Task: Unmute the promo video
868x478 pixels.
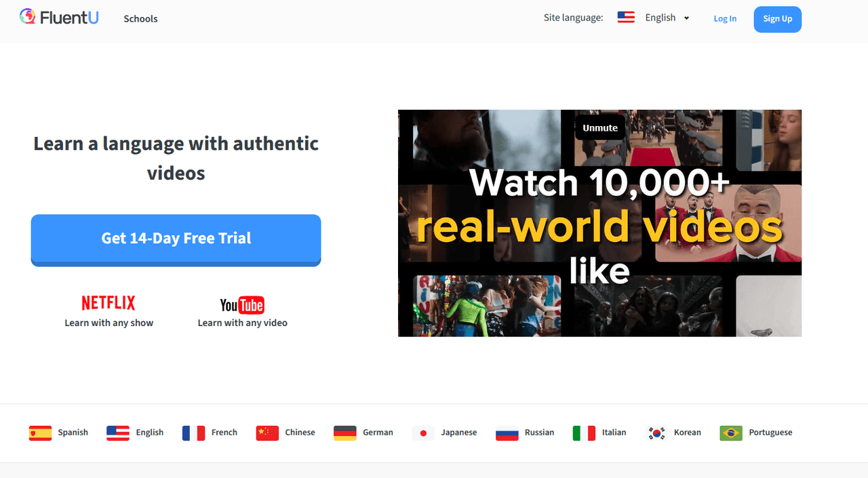Action: pyautogui.click(x=600, y=127)
